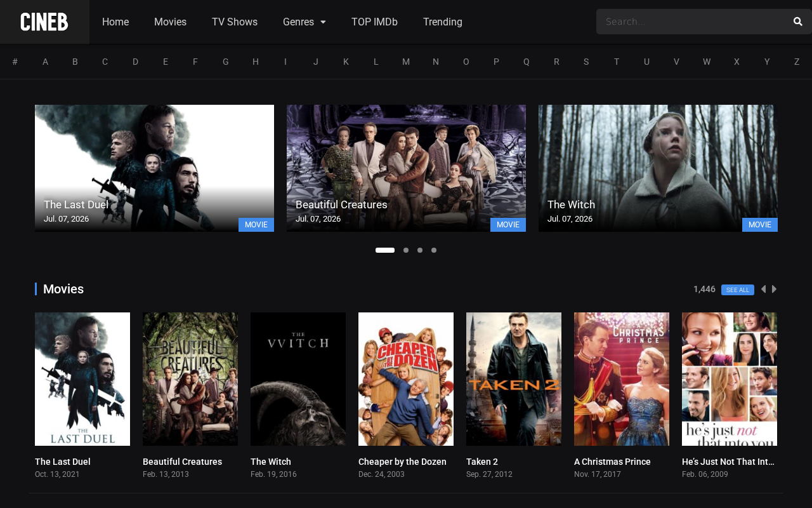This screenshot has height=508, width=812.
Task: Open the Trending page
Action: pyautogui.click(x=443, y=22)
